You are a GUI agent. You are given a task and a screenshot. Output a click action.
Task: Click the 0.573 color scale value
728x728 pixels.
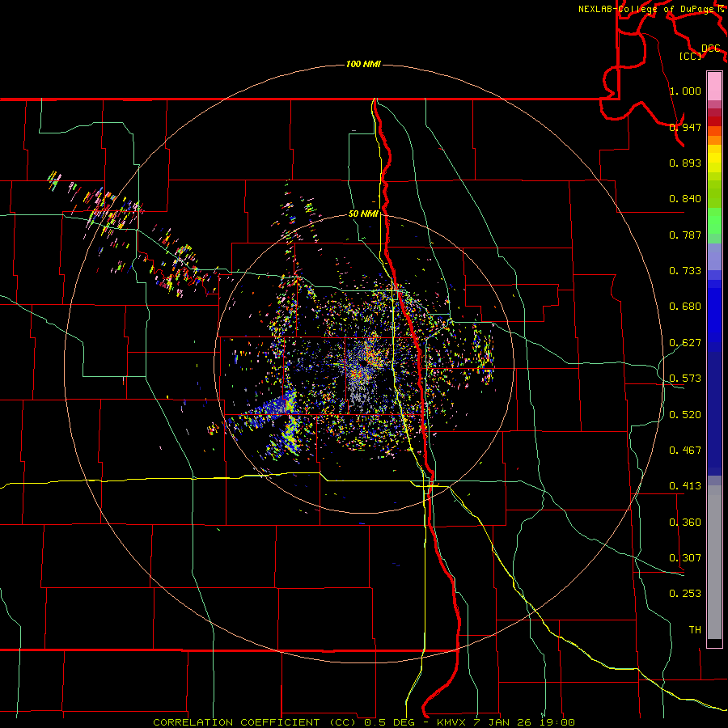point(685,379)
